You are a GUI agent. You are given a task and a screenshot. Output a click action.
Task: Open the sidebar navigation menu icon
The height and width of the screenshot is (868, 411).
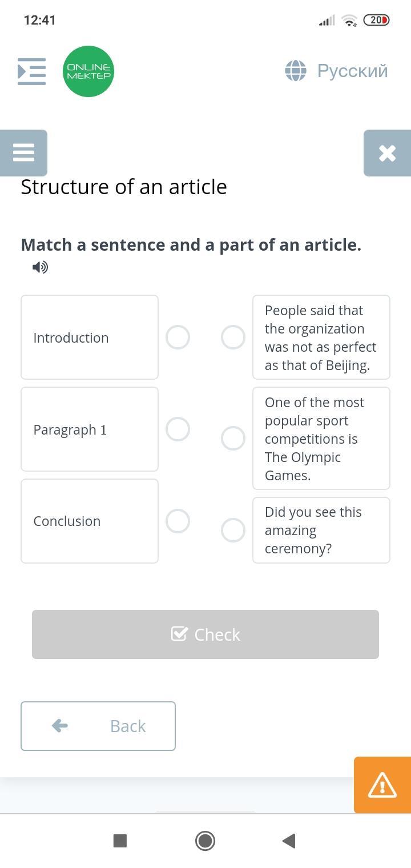[31, 71]
